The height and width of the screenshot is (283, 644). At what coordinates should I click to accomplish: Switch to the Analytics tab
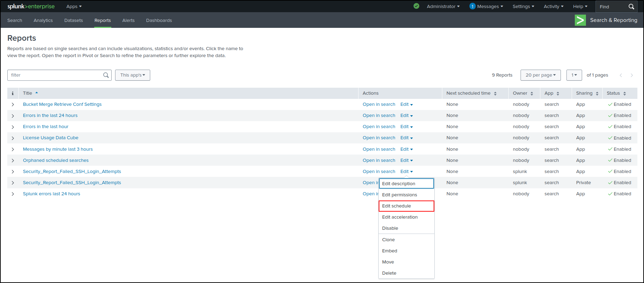click(43, 21)
